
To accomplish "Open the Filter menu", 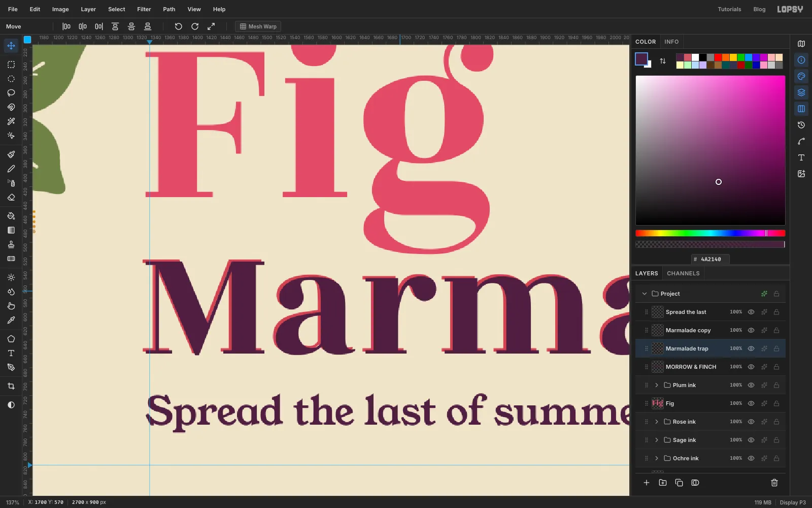I will (x=144, y=9).
